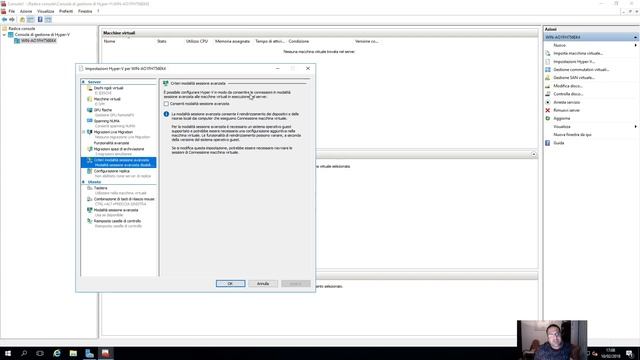
Task: Select Dischi rigidi virtuali setting icon
Action: click(90, 88)
